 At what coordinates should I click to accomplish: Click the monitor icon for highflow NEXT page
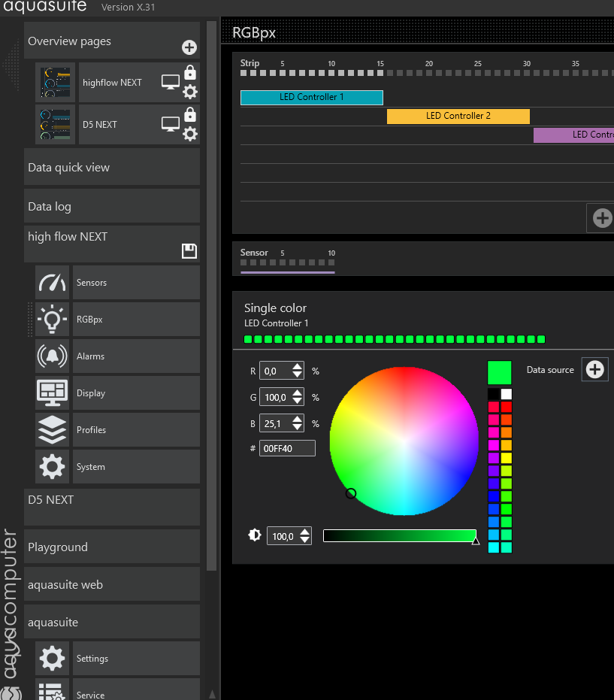pyautogui.click(x=171, y=83)
